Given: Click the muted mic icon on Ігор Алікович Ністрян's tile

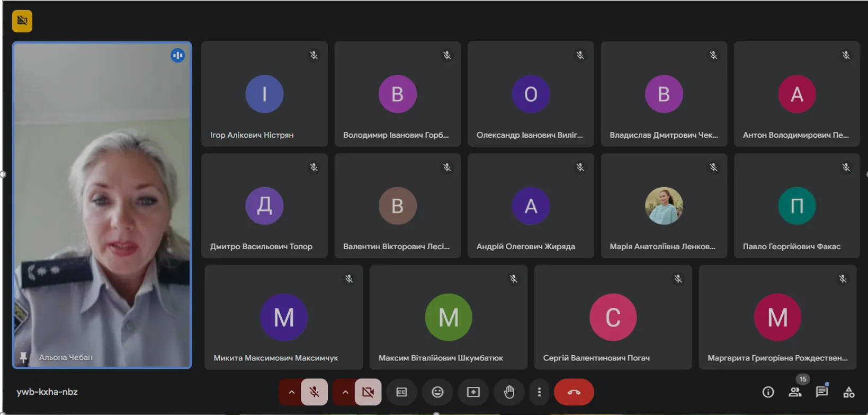Looking at the screenshot, I should click(x=314, y=55).
